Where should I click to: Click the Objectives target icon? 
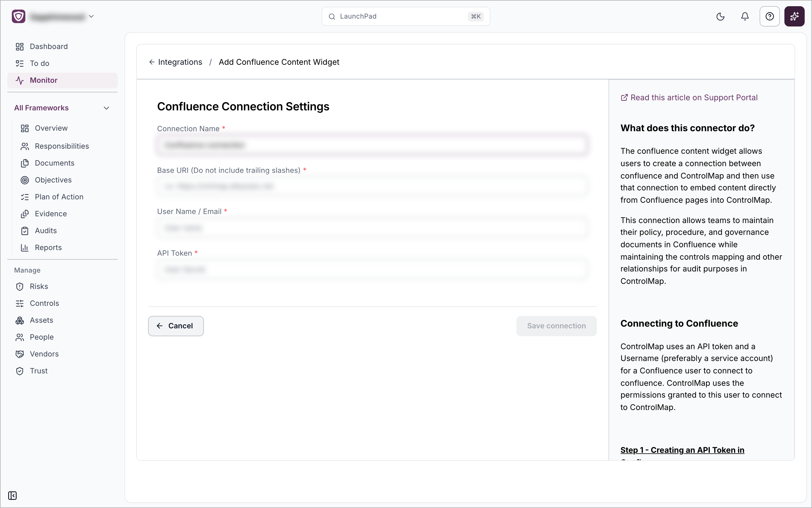(x=24, y=180)
